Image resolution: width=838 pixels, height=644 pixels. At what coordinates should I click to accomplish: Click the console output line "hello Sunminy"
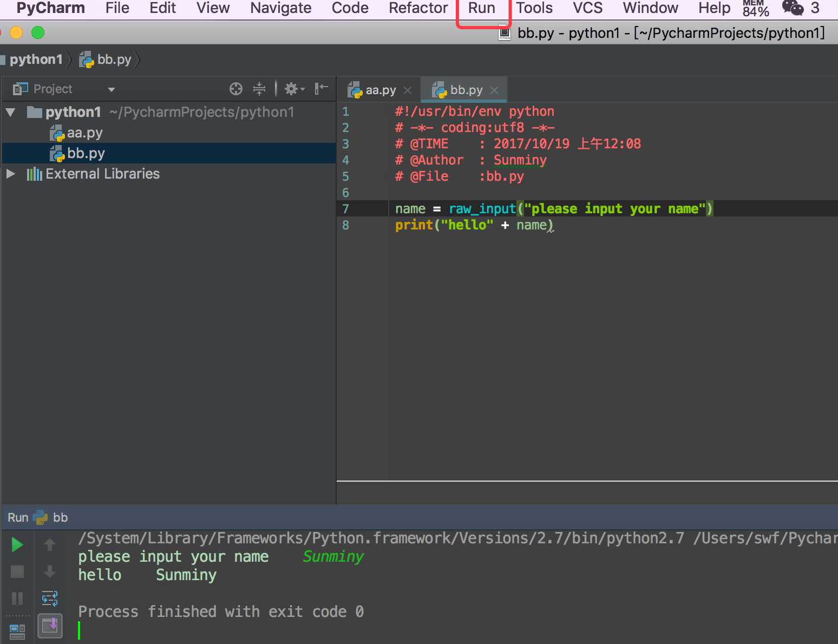147,575
